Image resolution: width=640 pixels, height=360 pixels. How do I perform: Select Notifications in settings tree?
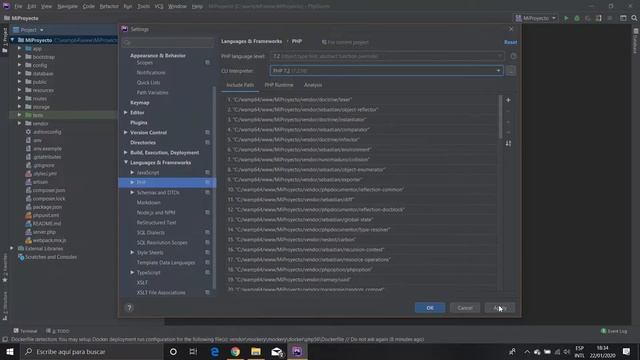coord(151,73)
